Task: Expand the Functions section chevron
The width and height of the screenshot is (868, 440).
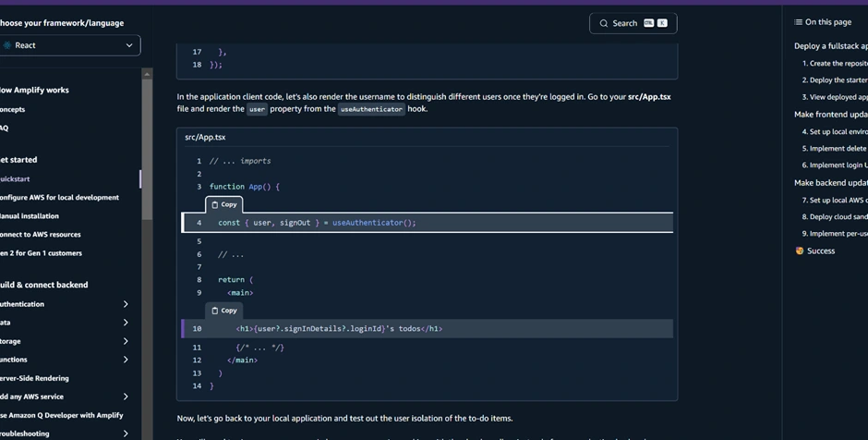Action: pos(126,360)
